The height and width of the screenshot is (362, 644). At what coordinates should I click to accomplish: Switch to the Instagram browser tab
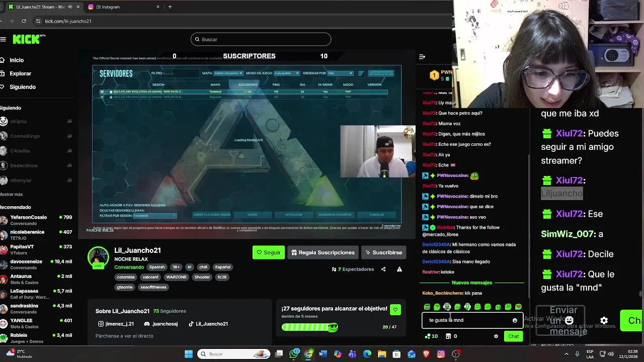coord(123,7)
